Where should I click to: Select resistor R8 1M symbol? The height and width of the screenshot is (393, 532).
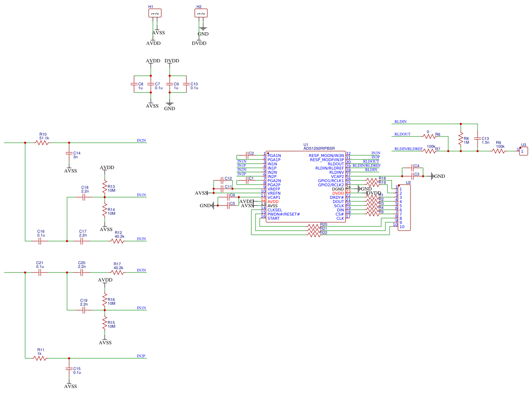(x=461, y=138)
